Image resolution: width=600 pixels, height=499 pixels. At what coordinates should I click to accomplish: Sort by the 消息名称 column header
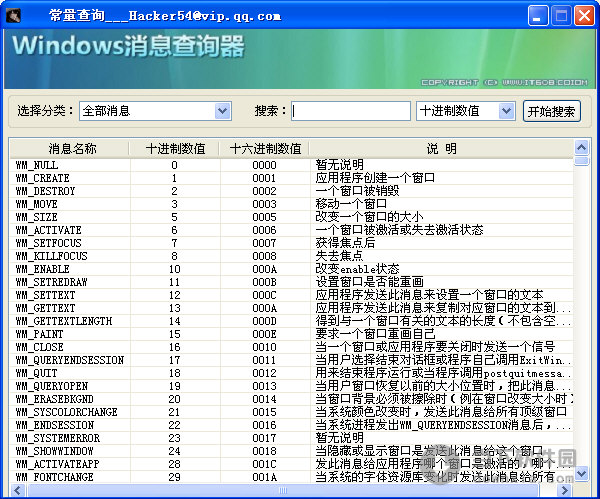pyautogui.click(x=70, y=148)
